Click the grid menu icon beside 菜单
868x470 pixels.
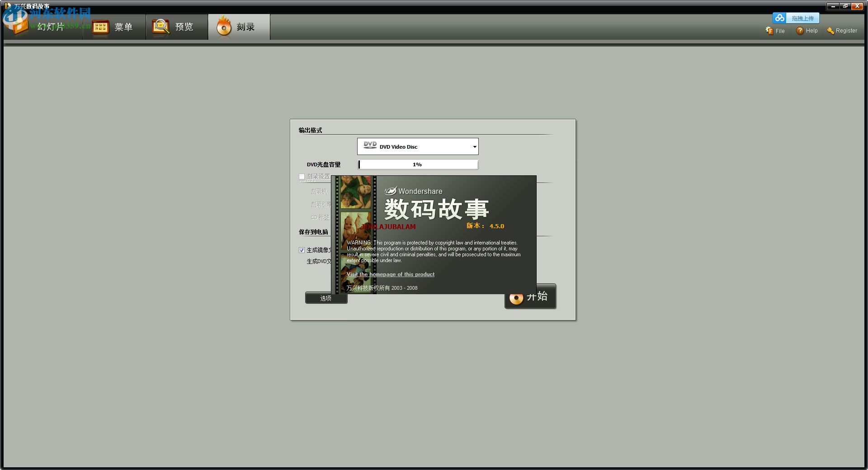(x=100, y=27)
